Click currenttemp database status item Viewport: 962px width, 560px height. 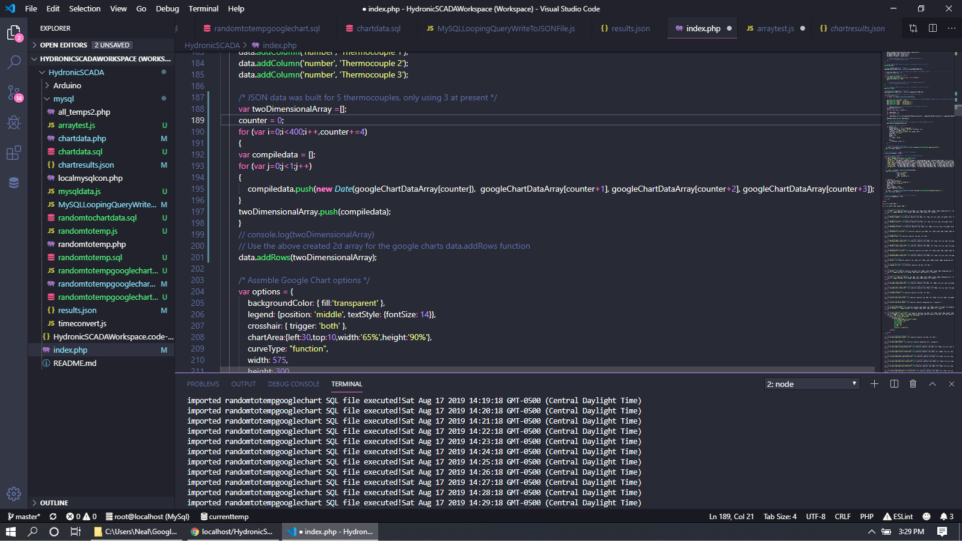tap(225, 517)
